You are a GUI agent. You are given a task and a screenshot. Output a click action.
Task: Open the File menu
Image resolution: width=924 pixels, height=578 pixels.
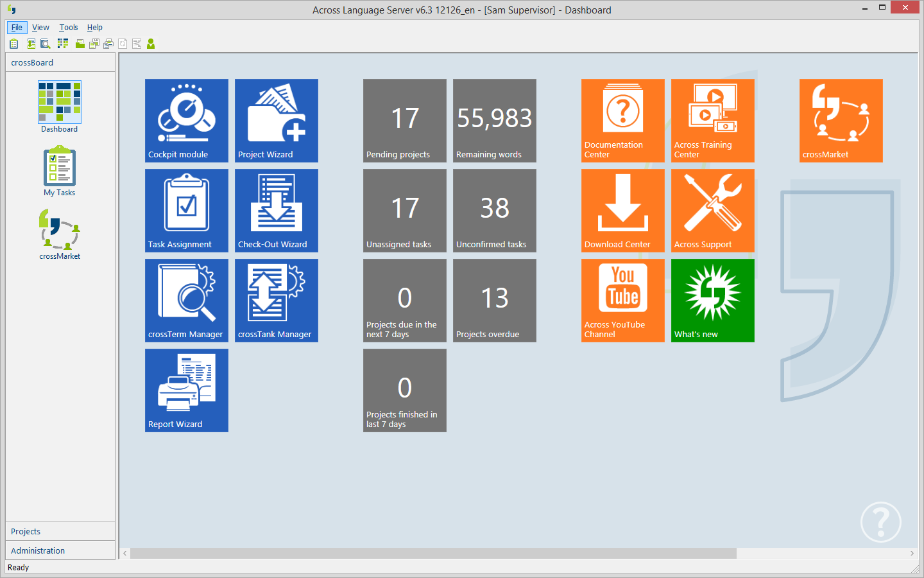17,28
